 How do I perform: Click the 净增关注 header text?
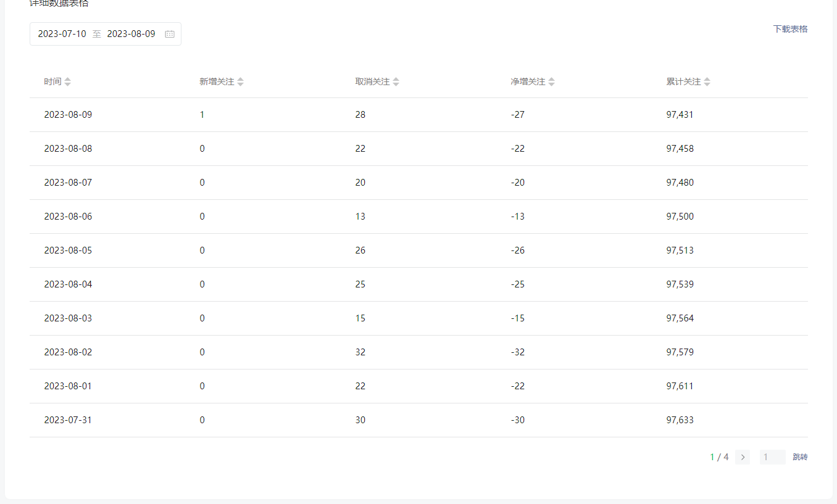coord(528,81)
